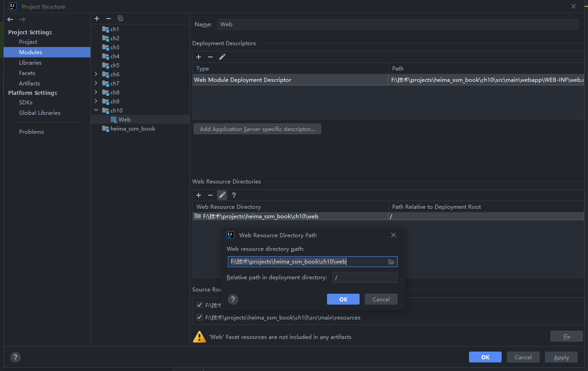Expand the ch6 module node
588x371 pixels.
tap(96, 74)
